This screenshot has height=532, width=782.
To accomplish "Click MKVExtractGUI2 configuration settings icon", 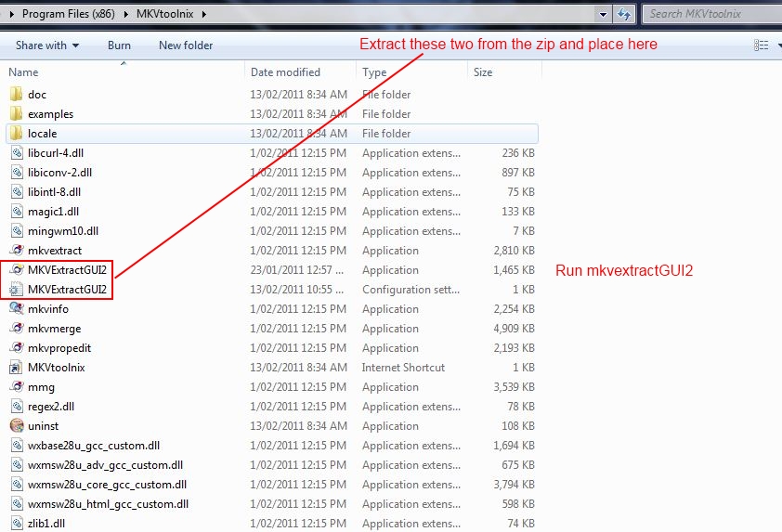I will [x=17, y=289].
